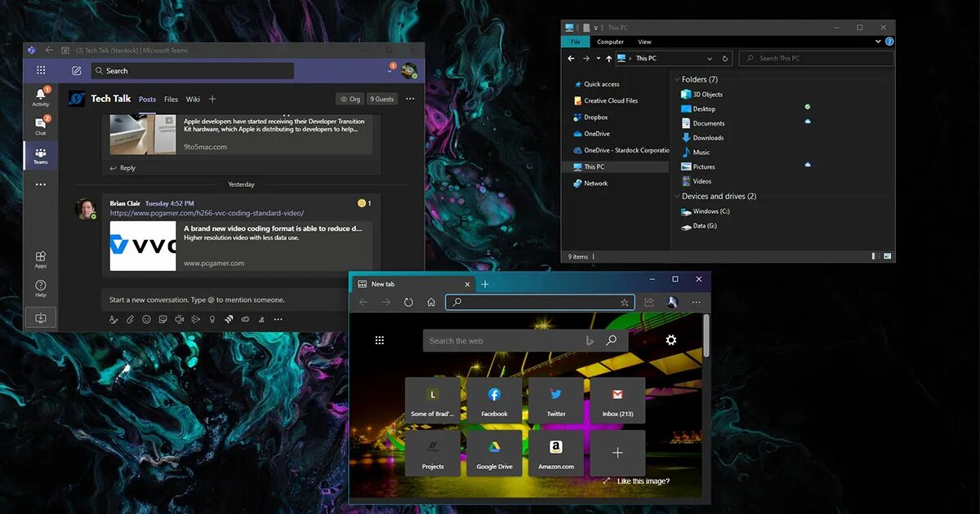This screenshot has height=514, width=980.
Task: Open the Edge profile avatar
Action: point(672,302)
